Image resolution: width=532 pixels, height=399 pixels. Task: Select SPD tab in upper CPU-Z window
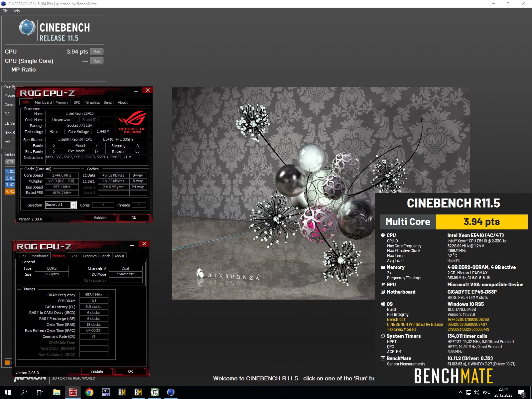pos(77,102)
